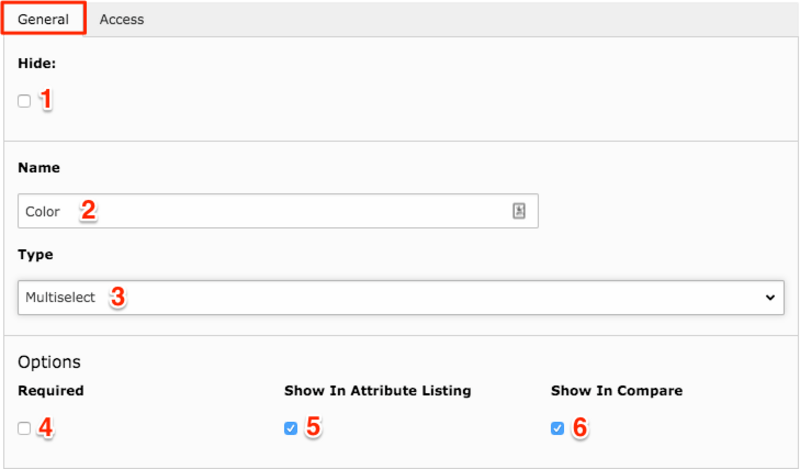Image resolution: width=800 pixels, height=469 pixels.
Task: Click the Show In Attribute Listing label
Action: (378, 390)
